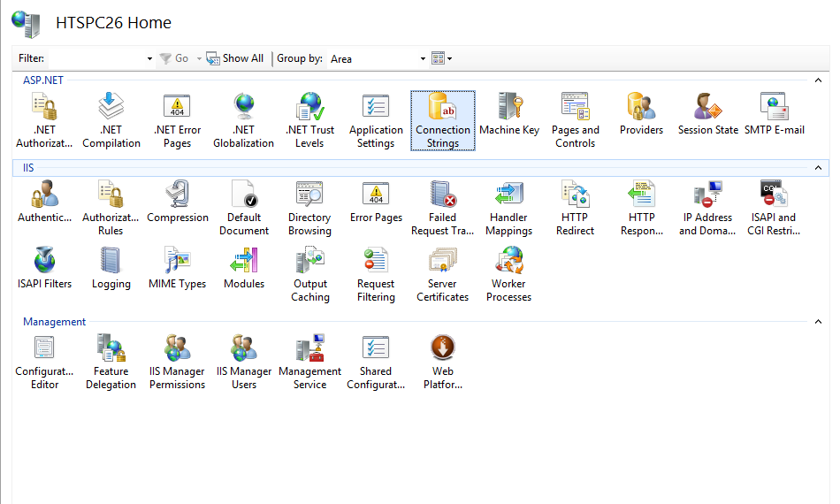Open .NET Globalization feature
The height and width of the screenshot is (504, 840).
(x=244, y=120)
